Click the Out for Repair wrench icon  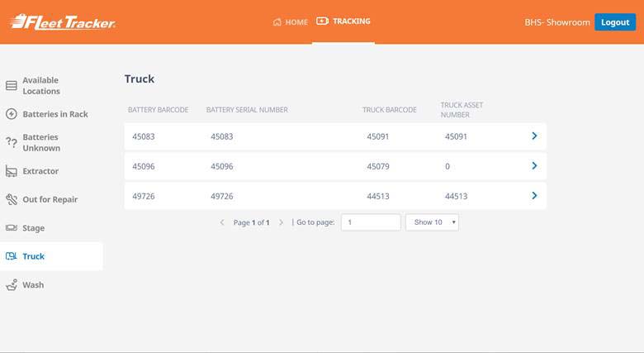pos(12,199)
